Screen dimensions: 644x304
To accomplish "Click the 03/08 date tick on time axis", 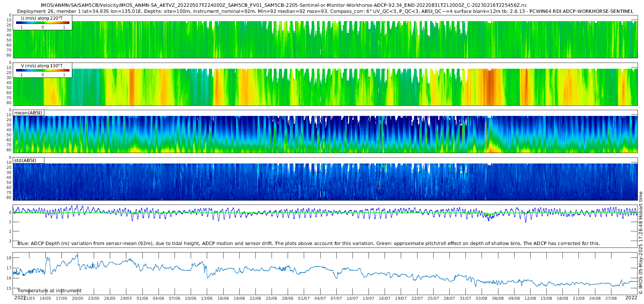I will pos(482,298).
